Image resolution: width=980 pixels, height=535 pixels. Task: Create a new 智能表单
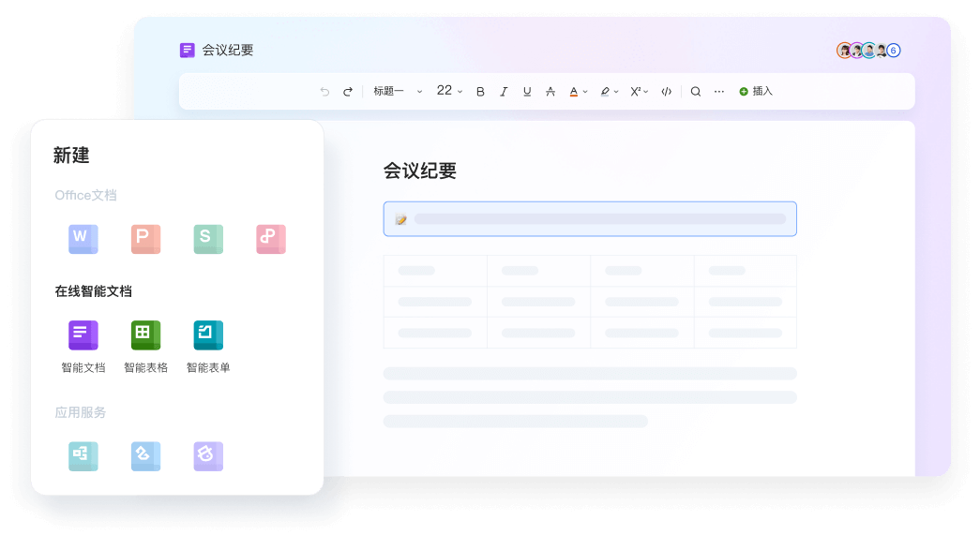click(208, 346)
